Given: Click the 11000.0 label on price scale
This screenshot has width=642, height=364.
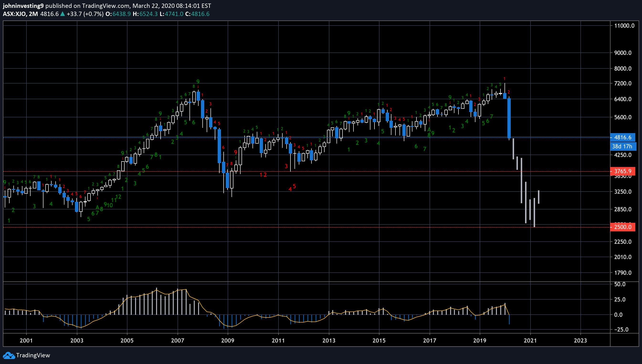Looking at the screenshot, I should (624, 26).
